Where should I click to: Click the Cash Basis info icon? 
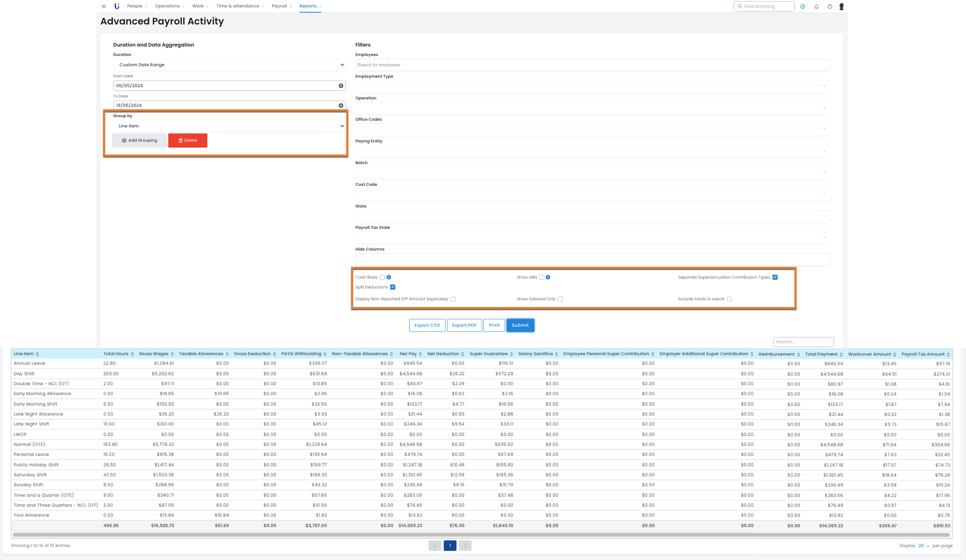pyautogui.click(x=389, y=277)
